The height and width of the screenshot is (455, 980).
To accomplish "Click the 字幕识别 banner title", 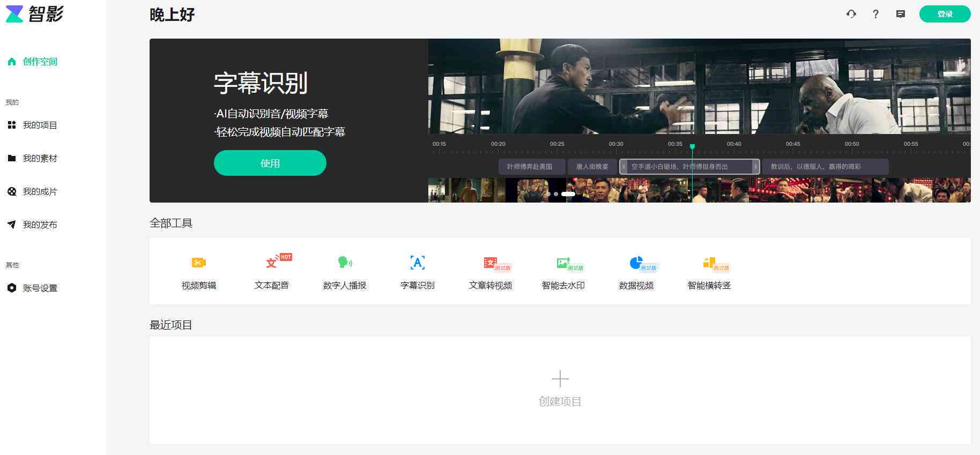I will [x=261, y=83].
